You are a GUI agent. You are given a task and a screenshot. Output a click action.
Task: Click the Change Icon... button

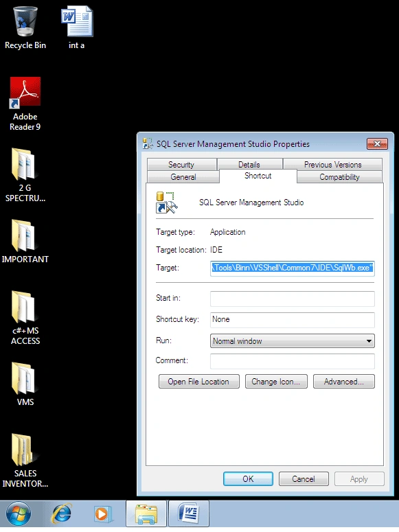click(276, 382)
